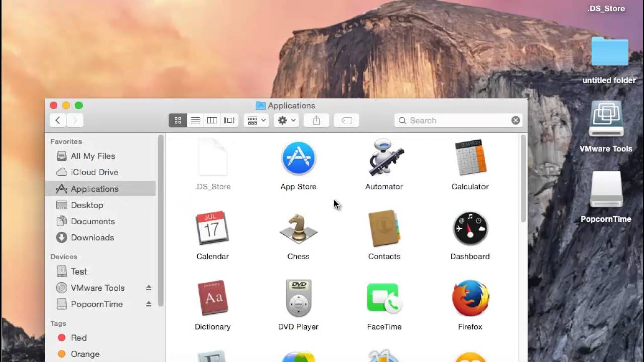The image size is (644, 362).
Task: Open Desktop in the sidebar
Action: [x=101, y=205]
